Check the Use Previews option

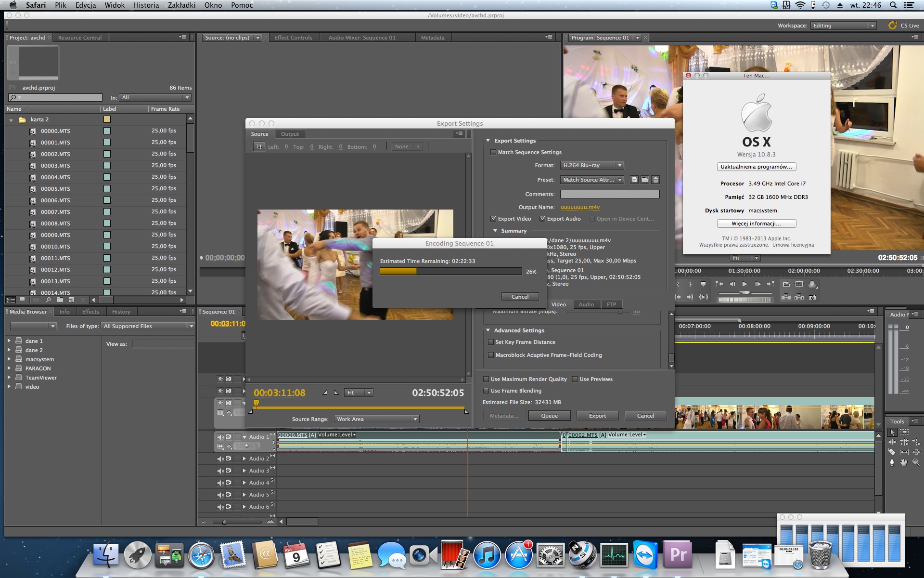tap(575, 379)
